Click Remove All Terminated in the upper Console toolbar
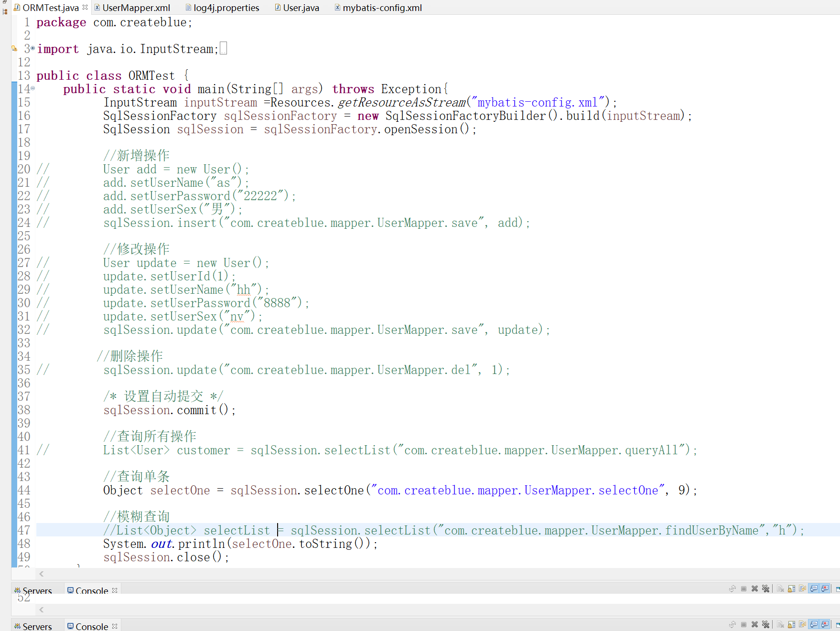The height and width of the screenshot is (631, 840). click(x=765, y=588)
